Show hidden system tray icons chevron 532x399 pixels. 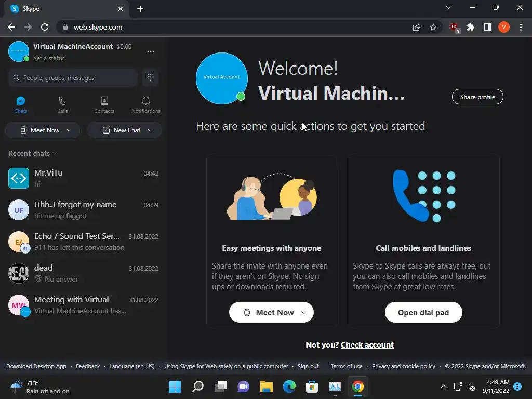[x=444, y=387]
